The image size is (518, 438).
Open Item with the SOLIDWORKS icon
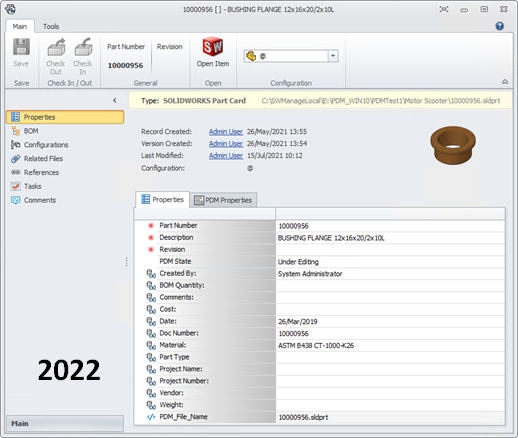213,47
